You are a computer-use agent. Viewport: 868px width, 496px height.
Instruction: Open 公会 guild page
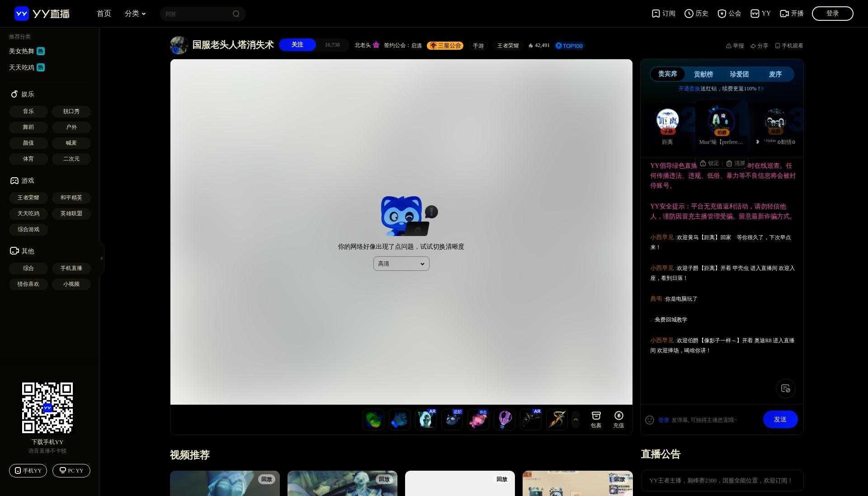coord(729,14)
